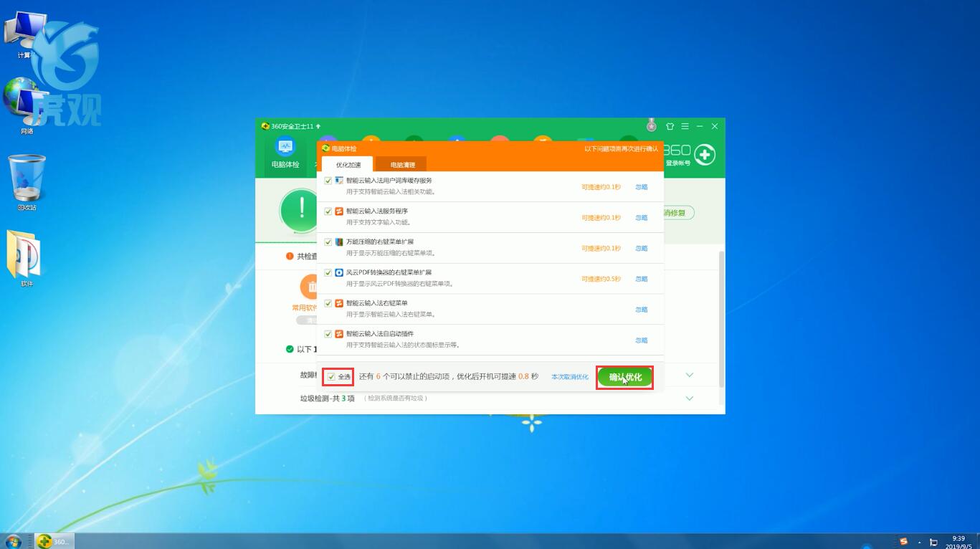This screenshot has height=549, width=980.
Task: Open the 软件 folder on desktop
Action: (27, 259)
